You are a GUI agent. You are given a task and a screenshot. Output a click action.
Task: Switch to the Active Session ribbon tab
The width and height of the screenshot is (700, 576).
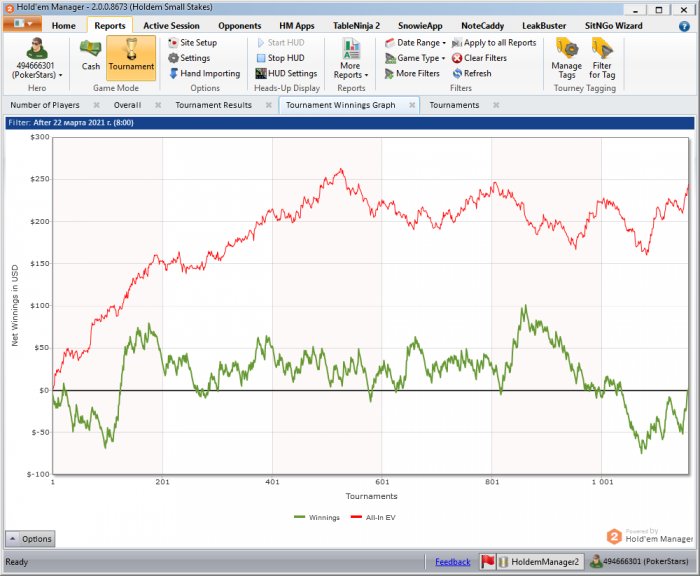point(171,26)
